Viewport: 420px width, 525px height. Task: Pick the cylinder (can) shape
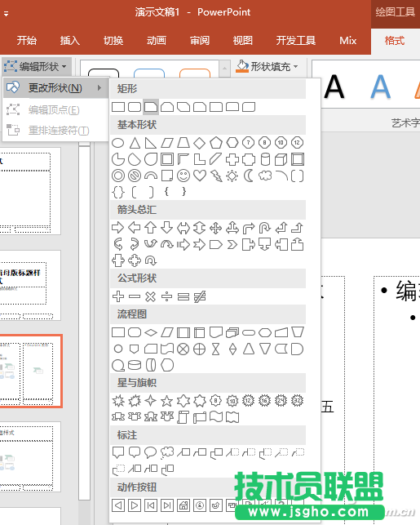coord(265,159)
